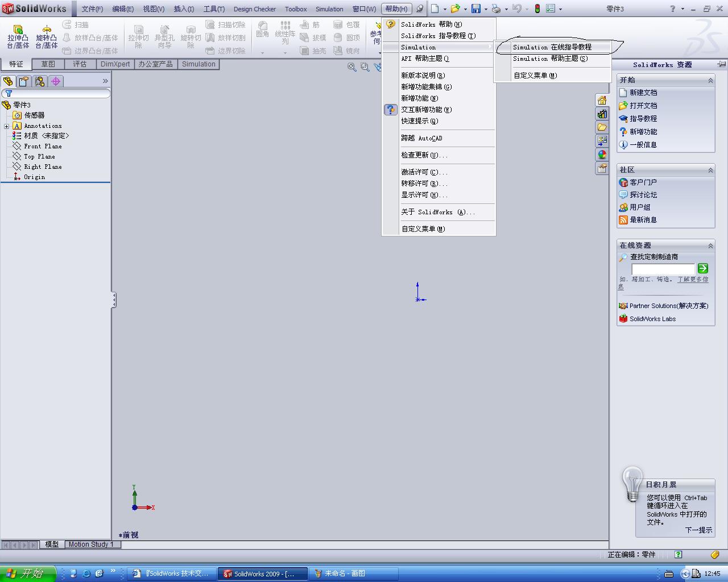Switch to the 未命名 - 画图 taskbar window
This screenshot has height=582, width=728.
tap(353, 573)
